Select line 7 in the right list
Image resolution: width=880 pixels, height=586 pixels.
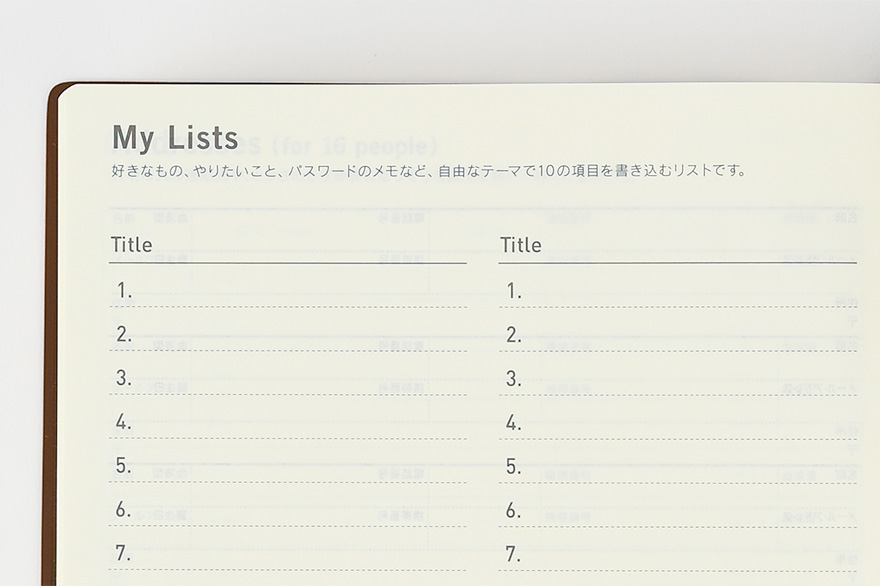680,554
